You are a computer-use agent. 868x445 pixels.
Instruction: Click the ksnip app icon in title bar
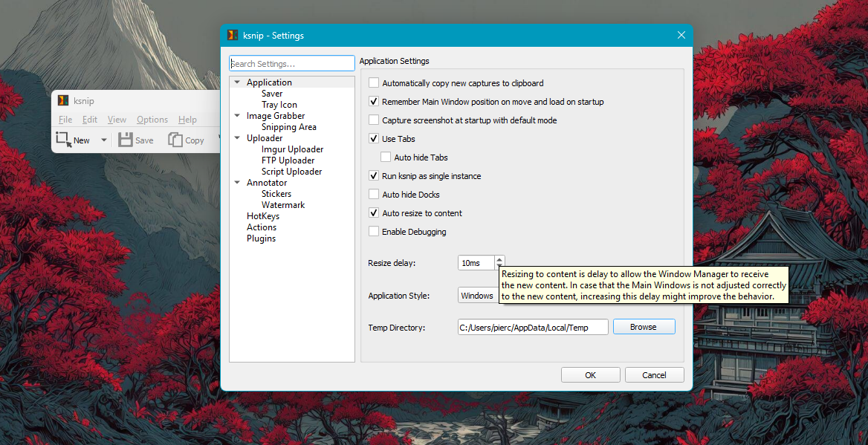tap(62, 100)
